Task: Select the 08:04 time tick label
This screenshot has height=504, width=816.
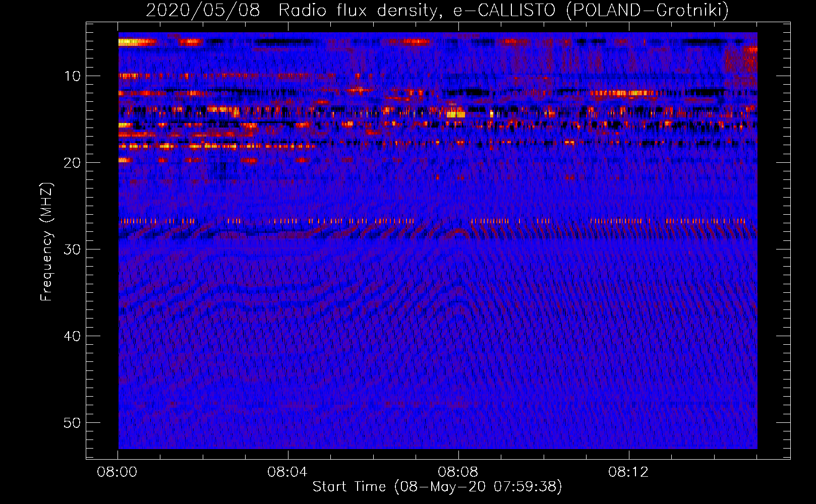Action: coord(288,472)
